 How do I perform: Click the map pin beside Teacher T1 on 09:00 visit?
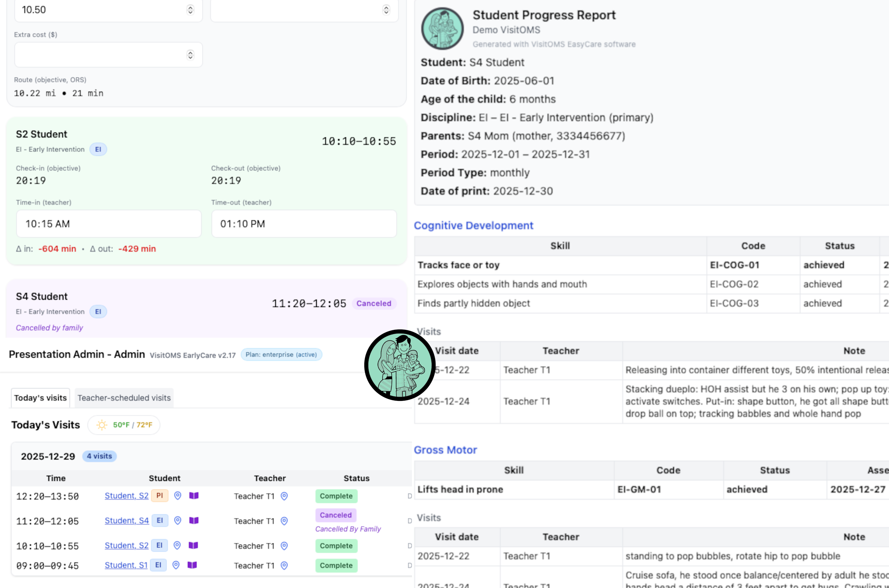[x=284, y=565]
